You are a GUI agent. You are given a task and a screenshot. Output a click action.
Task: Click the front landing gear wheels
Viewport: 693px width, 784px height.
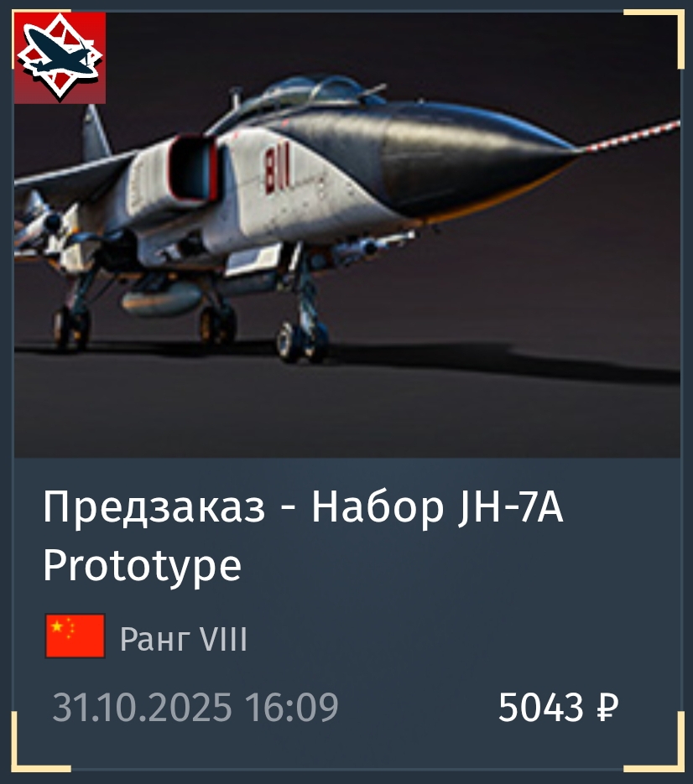tap(302, 340)
